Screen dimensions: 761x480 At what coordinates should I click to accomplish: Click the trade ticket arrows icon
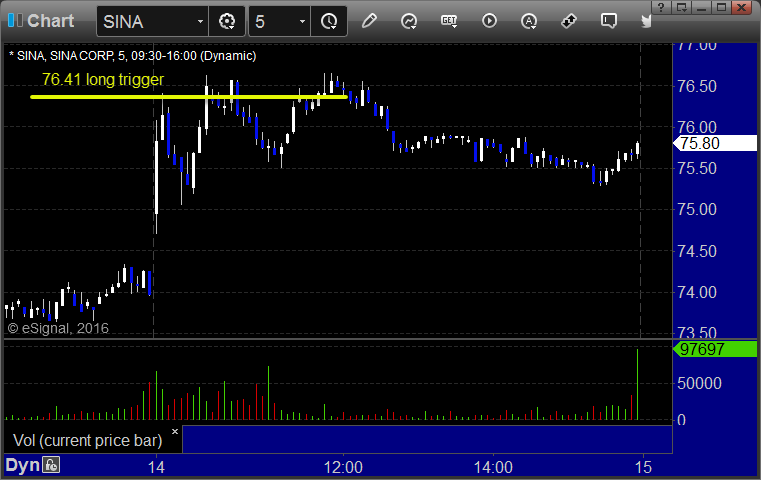click(x=569, y=21)
